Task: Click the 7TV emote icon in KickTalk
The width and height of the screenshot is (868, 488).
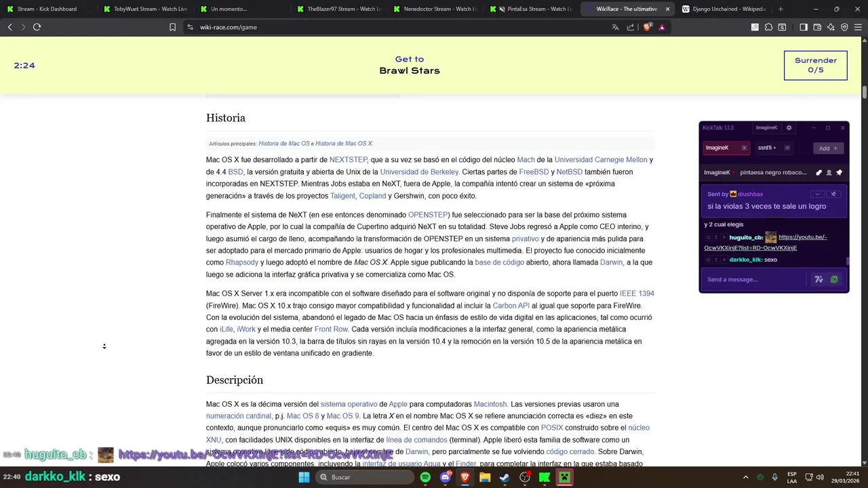Action: click(x=818, y=279)
